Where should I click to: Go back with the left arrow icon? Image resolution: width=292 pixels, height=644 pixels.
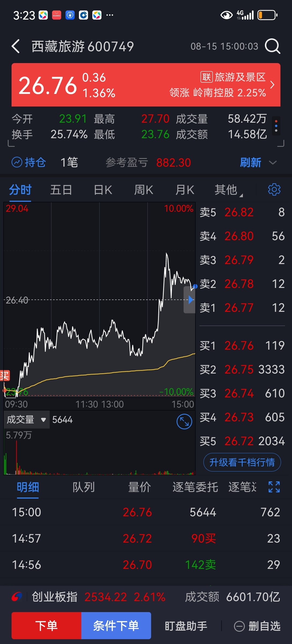point(16,46)
